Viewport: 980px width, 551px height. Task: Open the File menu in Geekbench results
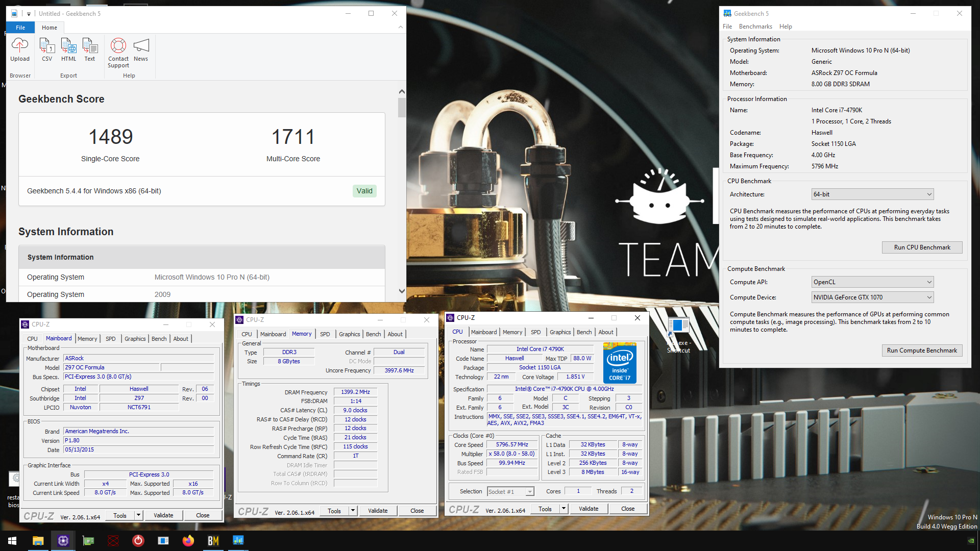coord(20,28)
